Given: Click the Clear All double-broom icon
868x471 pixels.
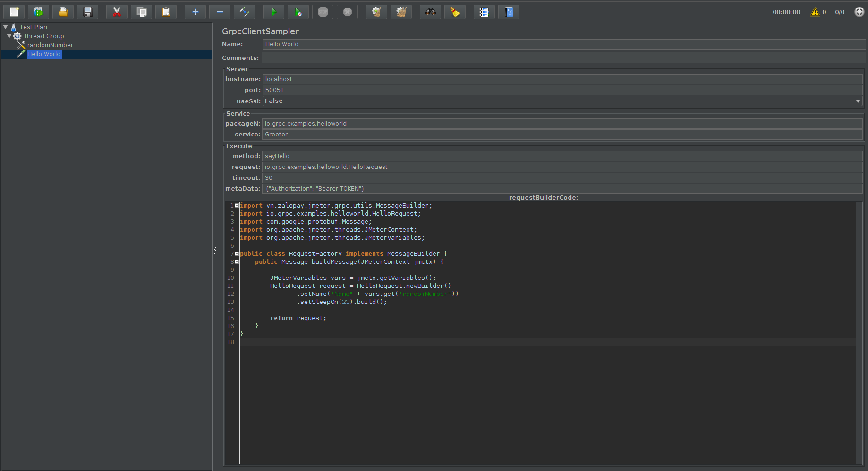Looking at the screenshot, I should point(401,12).
